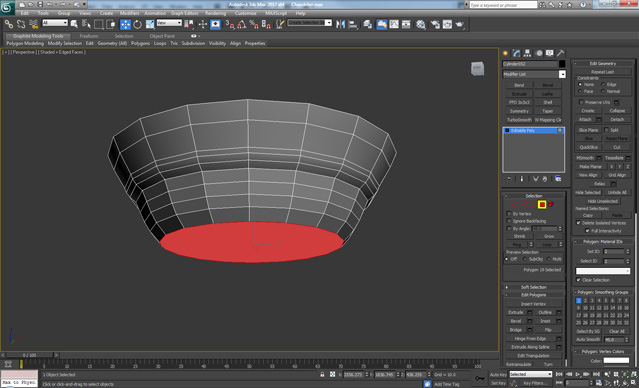The width and height of the screenshot is (639, 388).
Task: Expand the Soft Selection rollout
Action: pyautogui.click(x=533, y=287)
